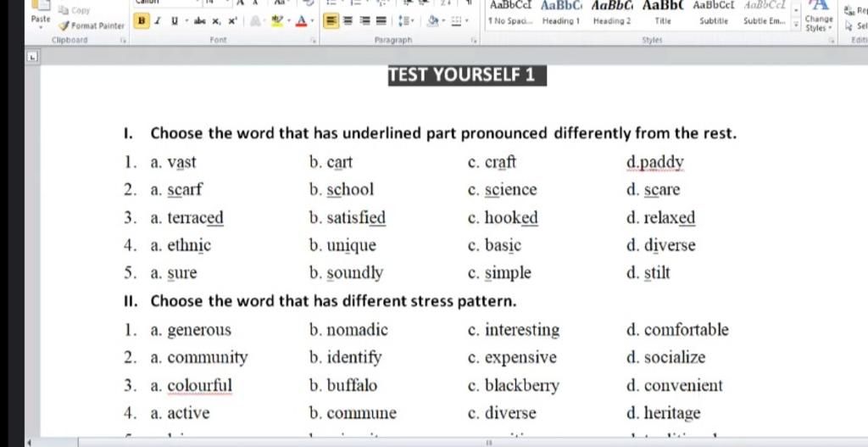Open borders dropdown arrow
The height and width of the screenshot is (447, 868).
[x=467, y=21]
